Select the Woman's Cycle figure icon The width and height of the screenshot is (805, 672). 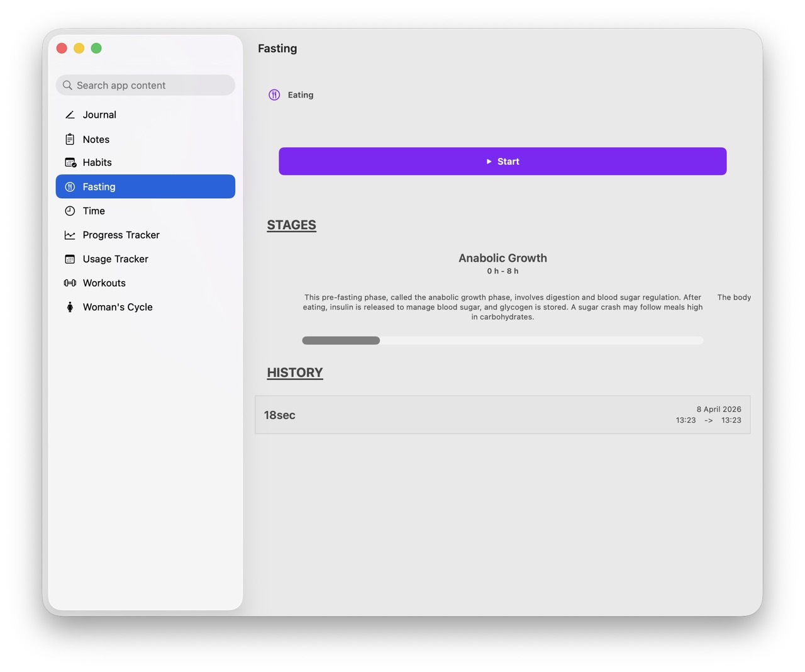70,307
